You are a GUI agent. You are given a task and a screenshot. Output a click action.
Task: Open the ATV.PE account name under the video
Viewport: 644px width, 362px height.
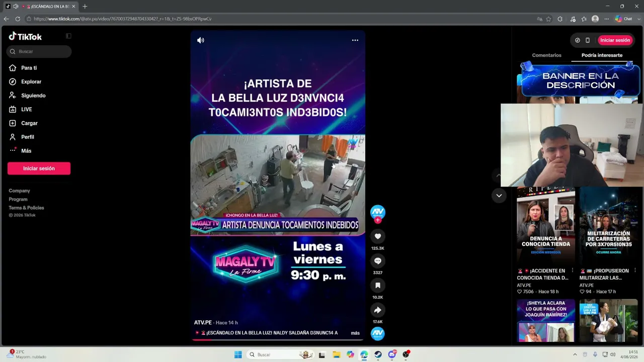tap(203, 322)
